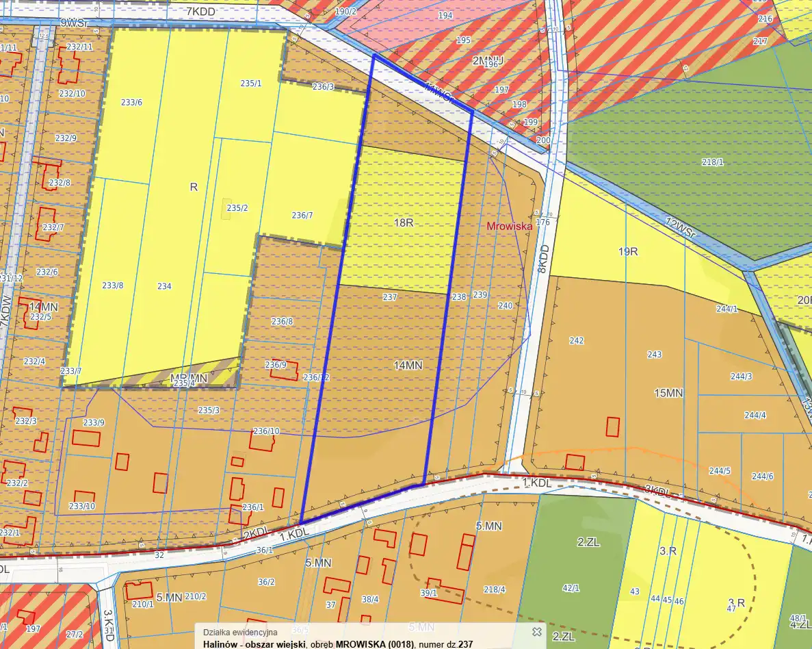Screen dimensions: 812x649
Task: Click parcel 232/9 label
Action: pos(66,138)
